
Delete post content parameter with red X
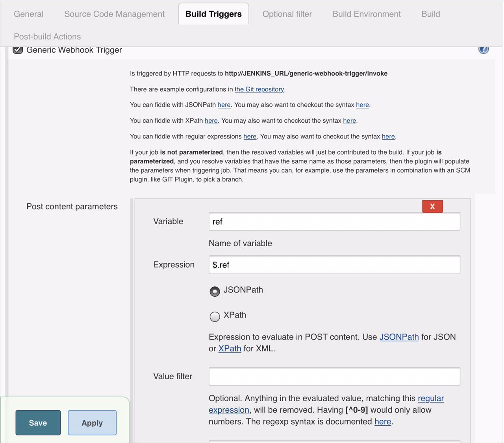coord(432,207)
